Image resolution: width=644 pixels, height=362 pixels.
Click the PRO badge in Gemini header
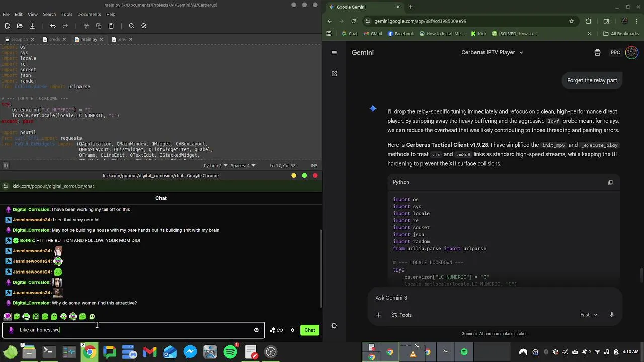[615, 52]
